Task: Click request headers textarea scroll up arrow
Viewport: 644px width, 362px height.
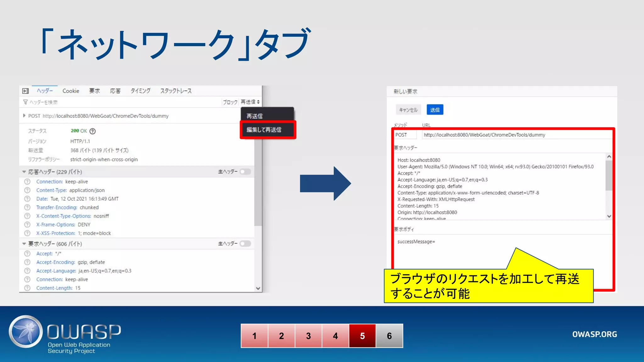Action: 609,156
